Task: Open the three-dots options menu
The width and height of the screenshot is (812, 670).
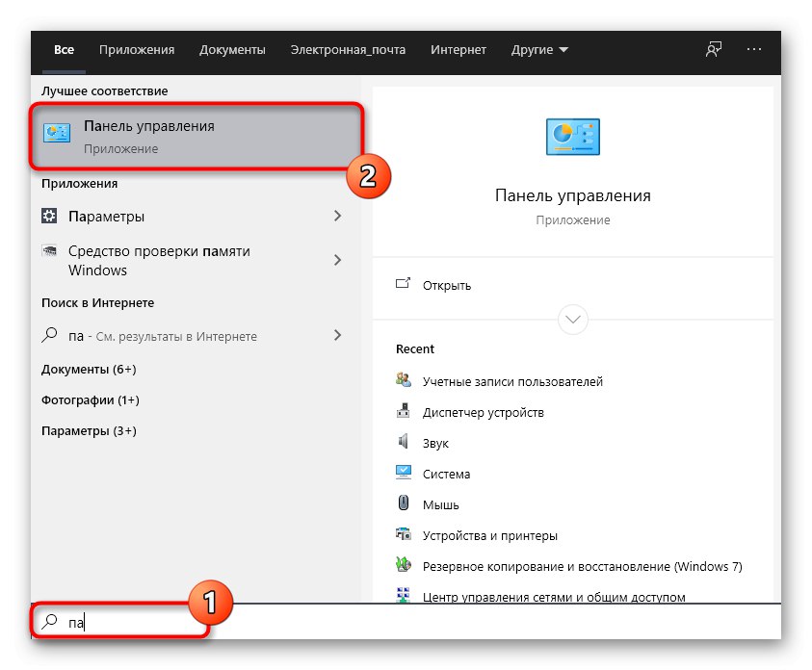Action: point(754,50)
